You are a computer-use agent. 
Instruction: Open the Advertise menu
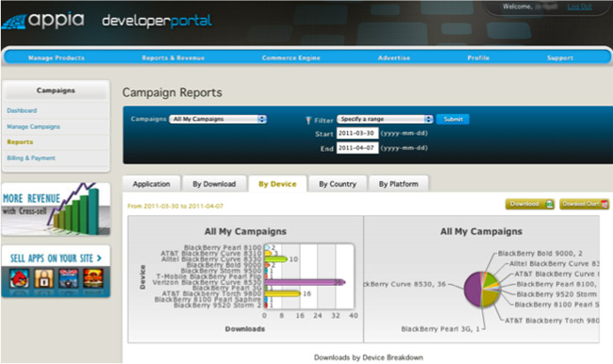[393, 58]
